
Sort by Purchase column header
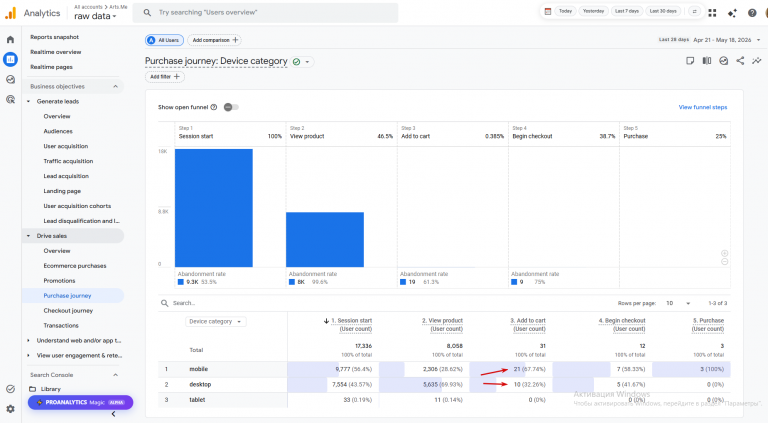[x=708, y=325]
